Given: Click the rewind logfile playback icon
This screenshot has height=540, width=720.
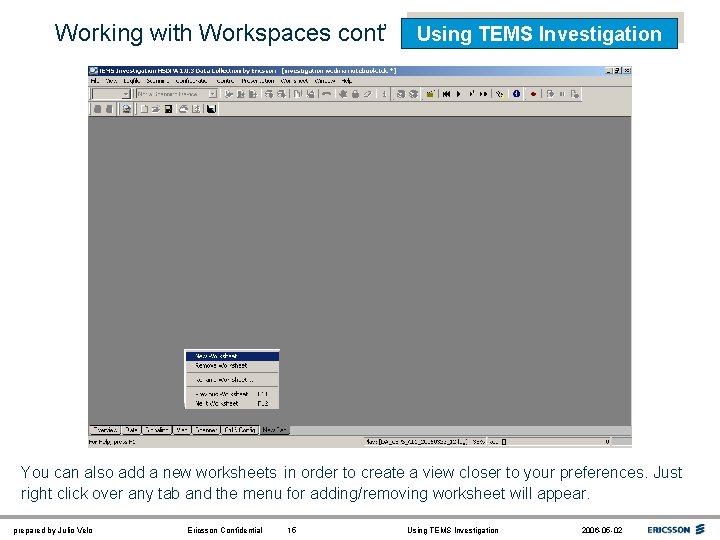Looking at the screenshot, I should pos(446,94).
